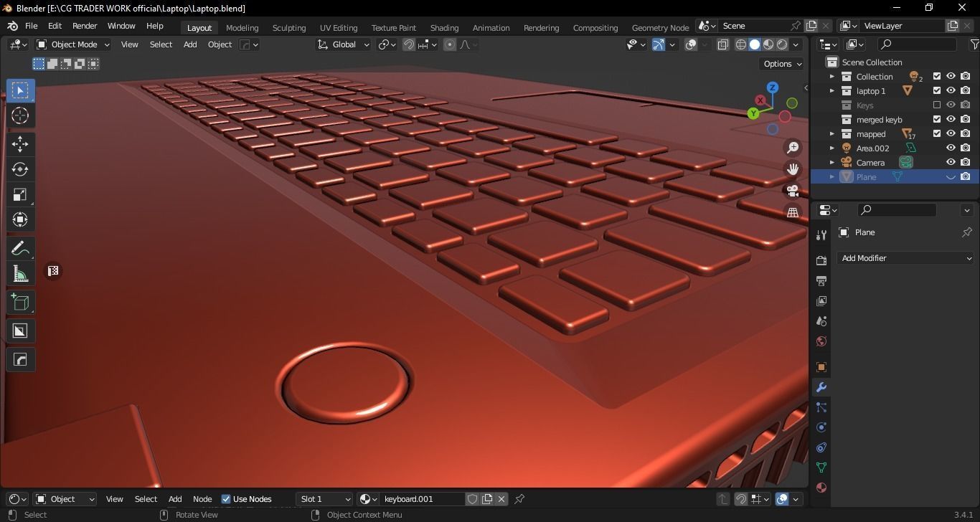Image resolution: width=980 pixels, height=522 pixels.
Task: Expand the mapped collection
Action: 832,133
